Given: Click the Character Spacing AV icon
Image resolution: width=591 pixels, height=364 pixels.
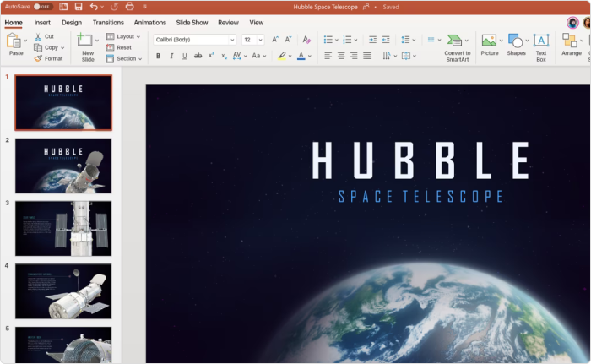Looking at the screenshot, I should click(236, 56).
